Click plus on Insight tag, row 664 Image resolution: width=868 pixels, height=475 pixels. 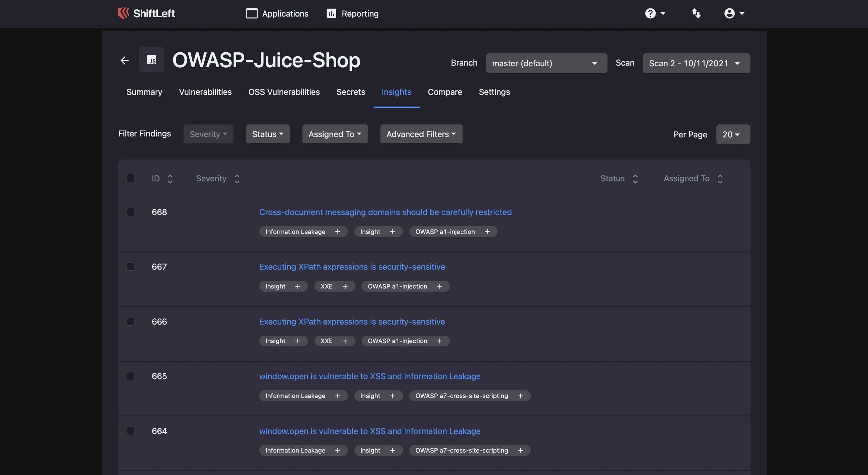(392, 450)
